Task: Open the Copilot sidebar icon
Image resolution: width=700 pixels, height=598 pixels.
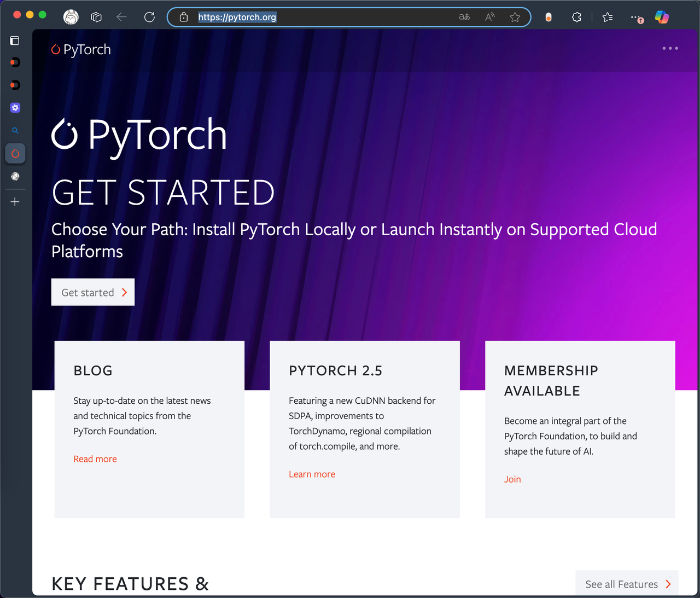Action: 662,18
